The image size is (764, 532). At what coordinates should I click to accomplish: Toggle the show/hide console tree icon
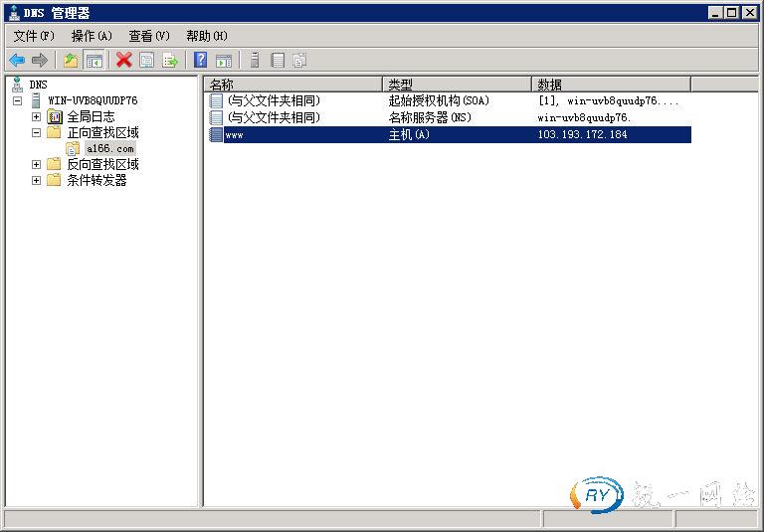pyautogui.click(x=95, y=61)
